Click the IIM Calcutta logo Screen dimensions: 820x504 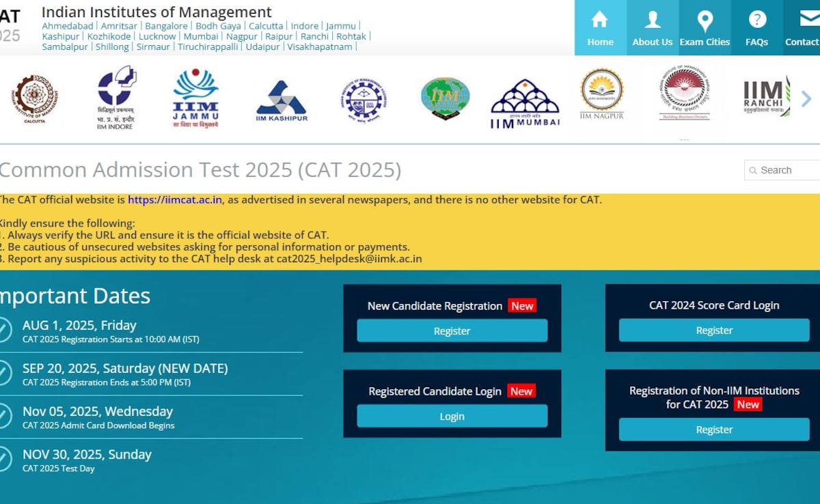34,99
